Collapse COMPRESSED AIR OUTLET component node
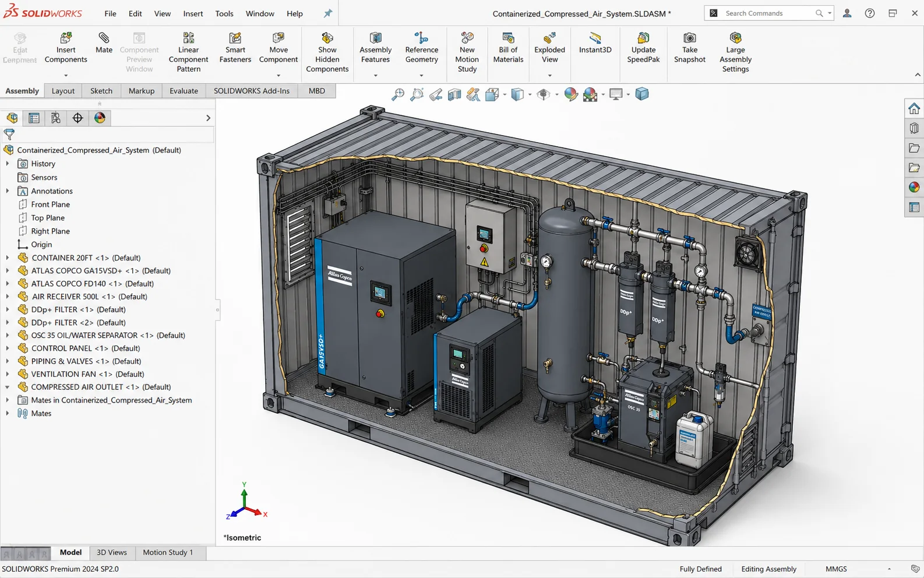924x578 pixels. (x=8, y=387)
